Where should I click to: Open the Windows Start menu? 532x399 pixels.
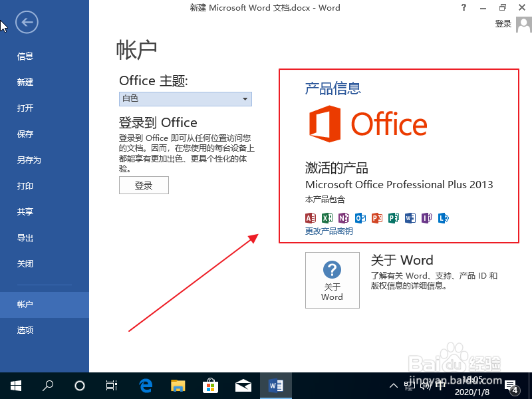pyautogui.click(x=16, y=386)
